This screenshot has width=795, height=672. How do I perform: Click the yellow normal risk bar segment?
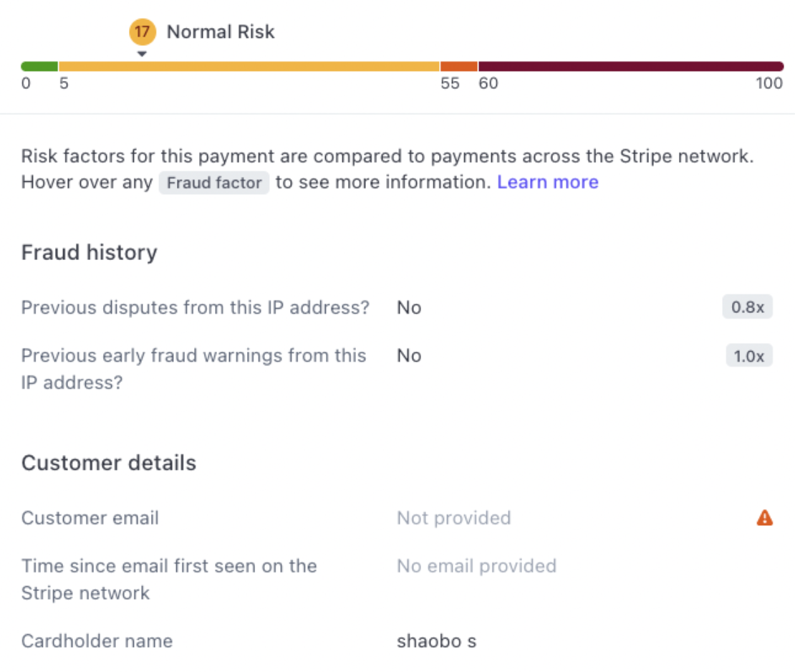coord(249,67)
